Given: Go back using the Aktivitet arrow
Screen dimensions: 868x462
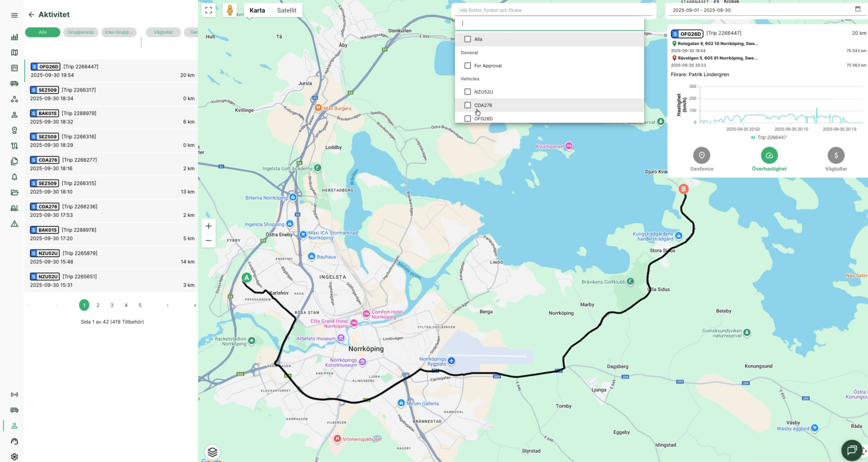Looking at the screenshot, I should click(31, 15).
